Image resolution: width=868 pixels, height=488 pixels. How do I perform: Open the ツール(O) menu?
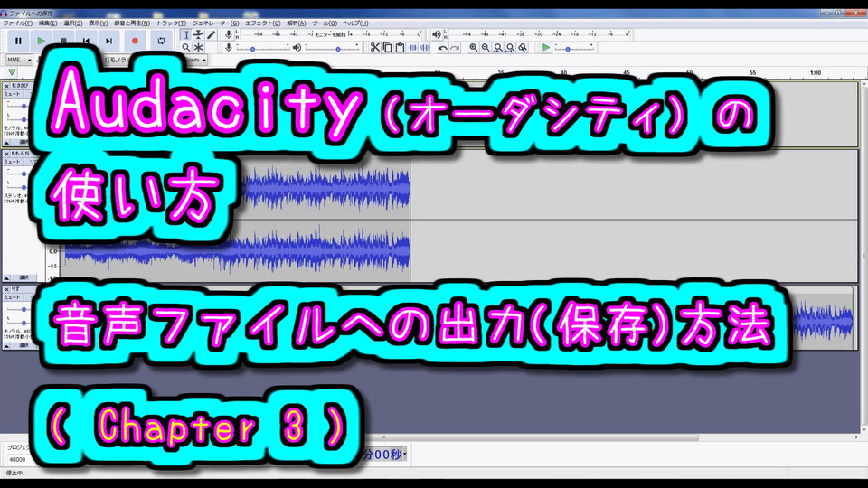coord(324,23)
